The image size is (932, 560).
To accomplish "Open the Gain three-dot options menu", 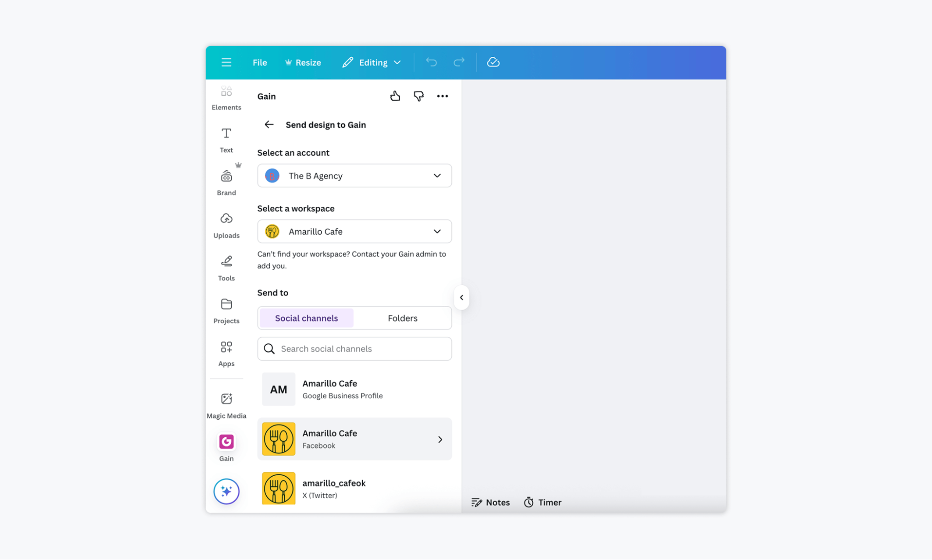I will 442,96.
